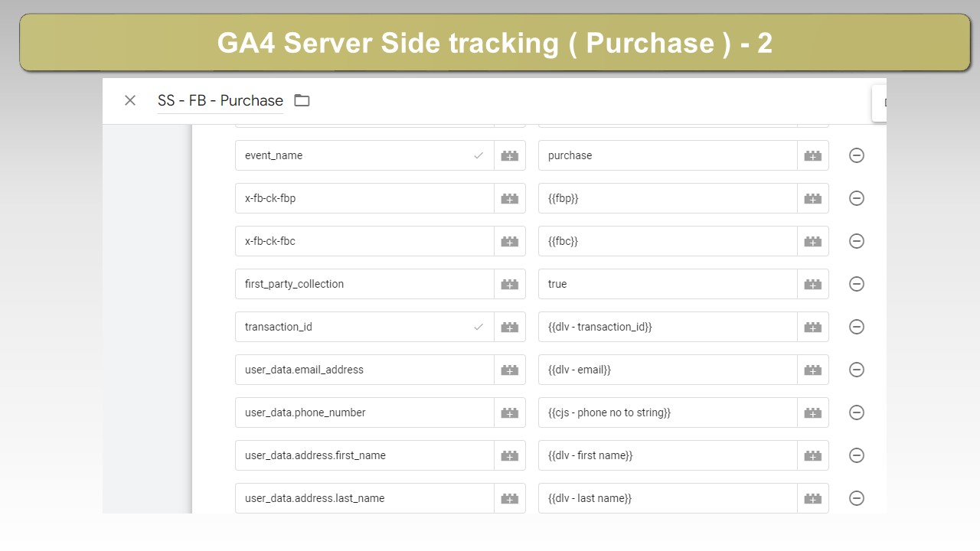This screenshot has height=551, width=980.
Task: Click the folder icon next to tag name
Action: pyautogui.click(x=302, y=100)
